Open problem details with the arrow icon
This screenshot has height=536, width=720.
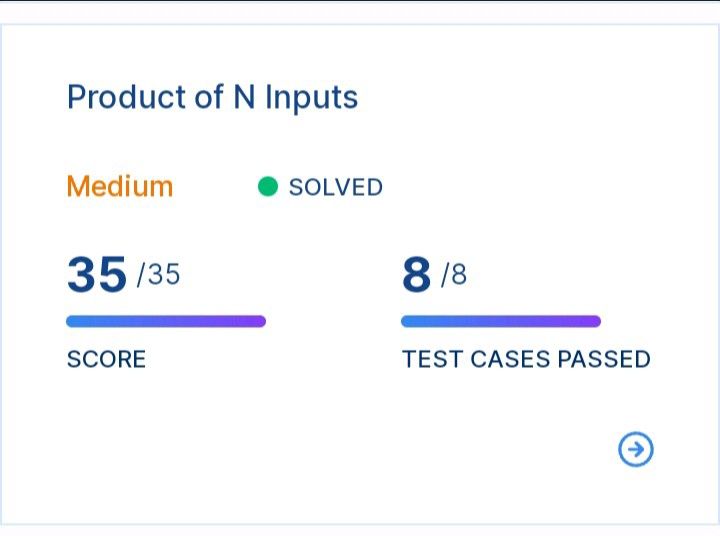pyautogui.click(x=636, y=449)
